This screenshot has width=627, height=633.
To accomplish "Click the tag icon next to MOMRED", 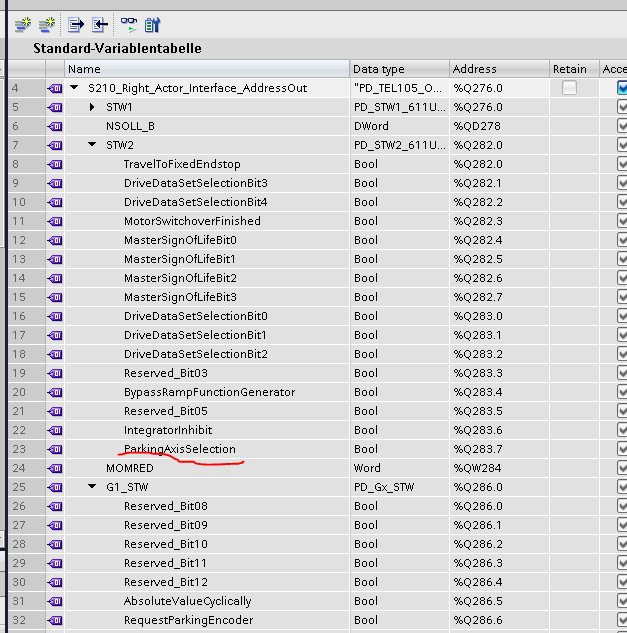I will 55,468.
